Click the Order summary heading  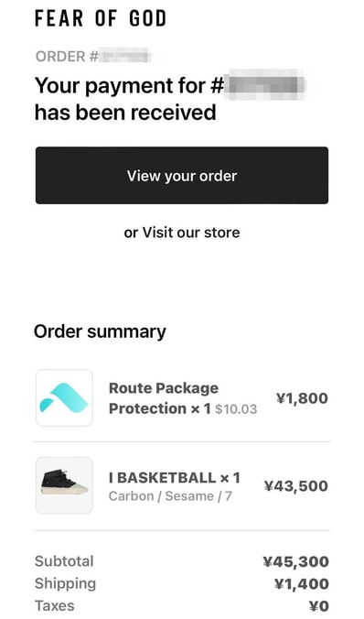coord(100,331)
